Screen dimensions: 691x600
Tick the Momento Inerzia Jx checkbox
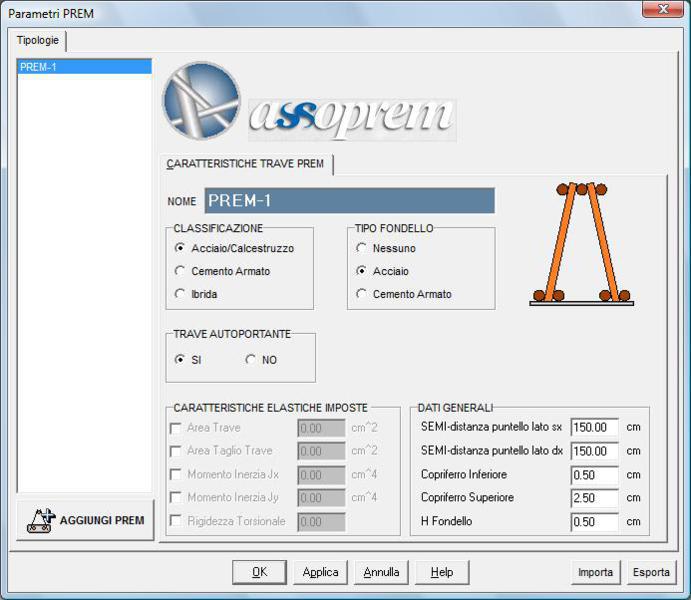[175, 474]
